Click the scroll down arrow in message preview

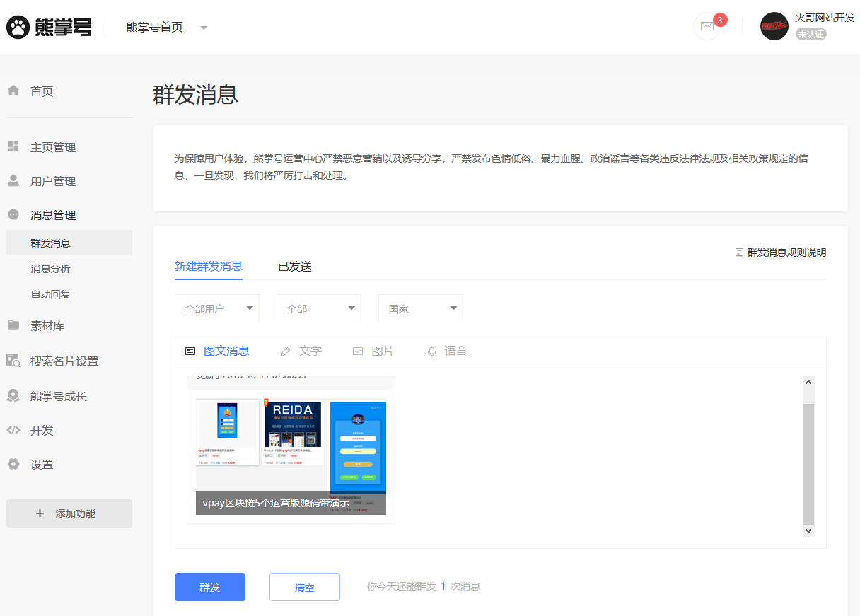coord(809,530)
